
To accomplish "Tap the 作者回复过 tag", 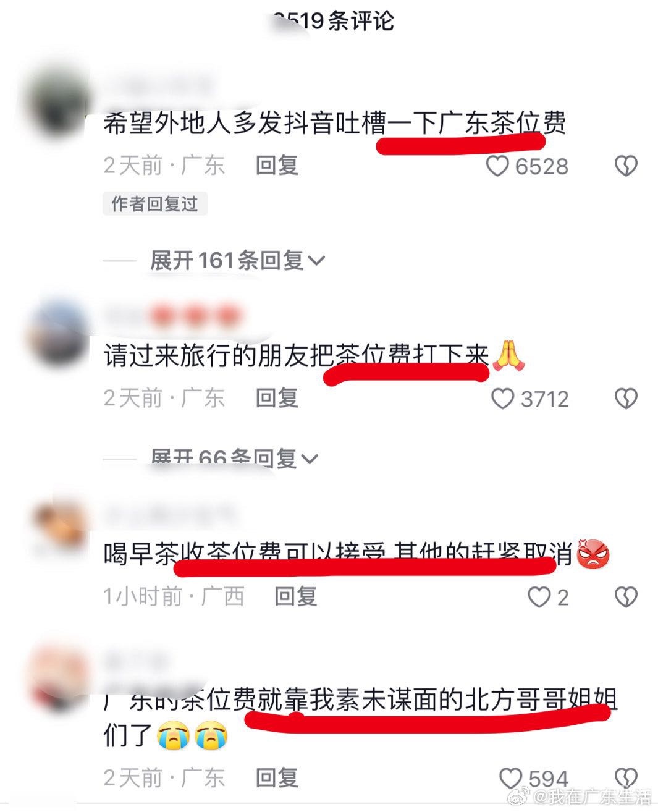I will coord(155,204).
